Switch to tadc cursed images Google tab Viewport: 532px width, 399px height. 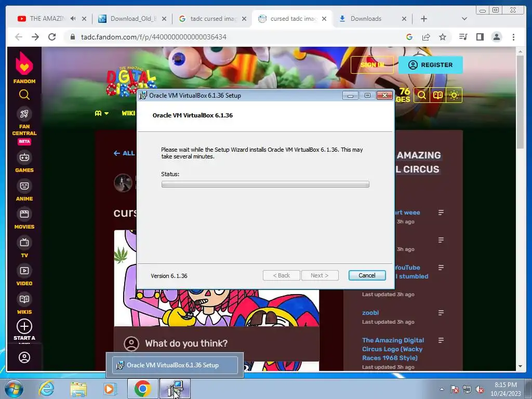pos(214,19)
